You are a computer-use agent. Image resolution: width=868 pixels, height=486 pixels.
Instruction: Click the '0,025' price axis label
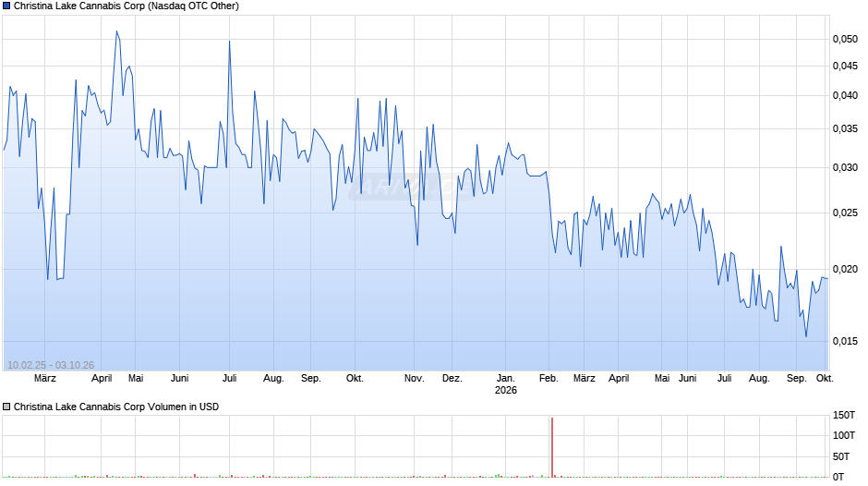(845, 213)
